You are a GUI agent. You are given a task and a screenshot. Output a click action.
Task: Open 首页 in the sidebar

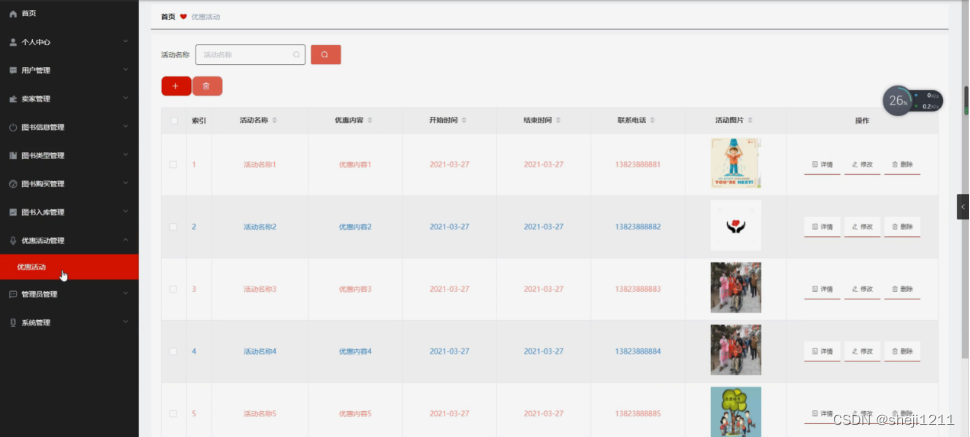point(29,14)
